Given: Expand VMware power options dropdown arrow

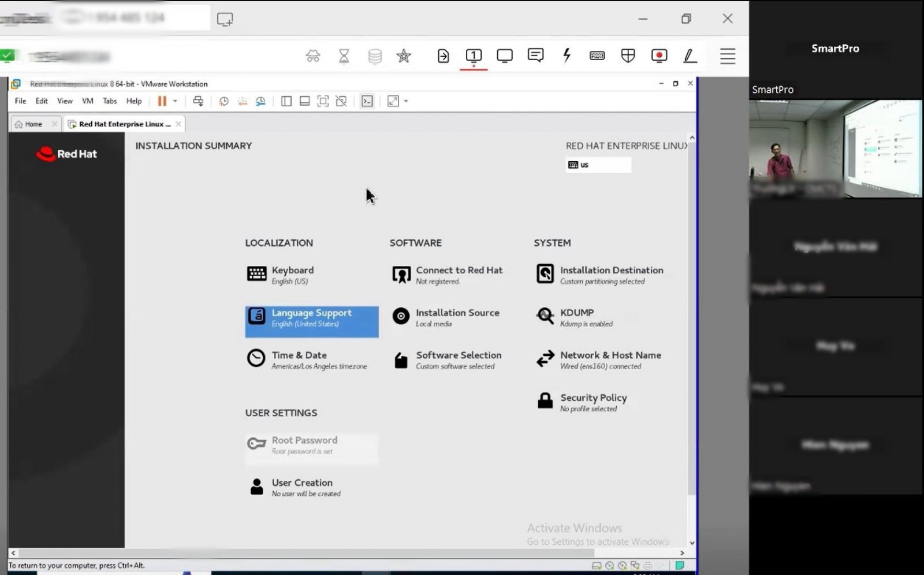Looking at the screenshot, I should pyautogui.click(x=175, y=101).
